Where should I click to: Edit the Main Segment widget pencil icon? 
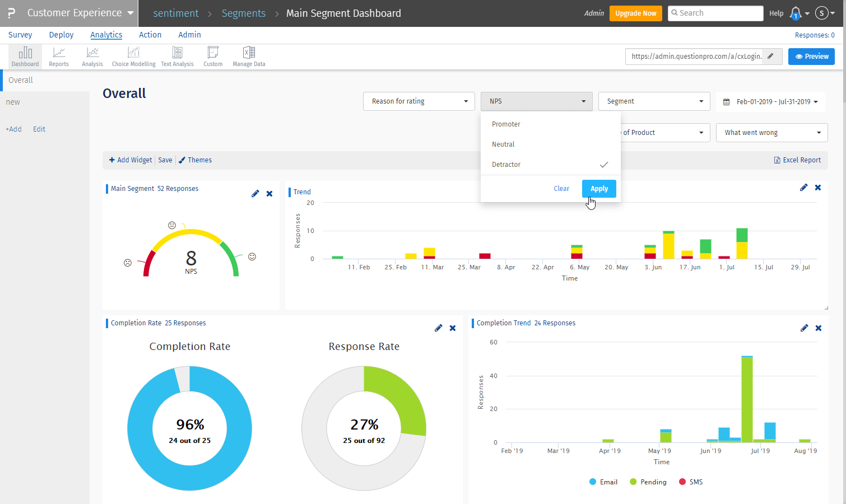(x=255, y=193)
